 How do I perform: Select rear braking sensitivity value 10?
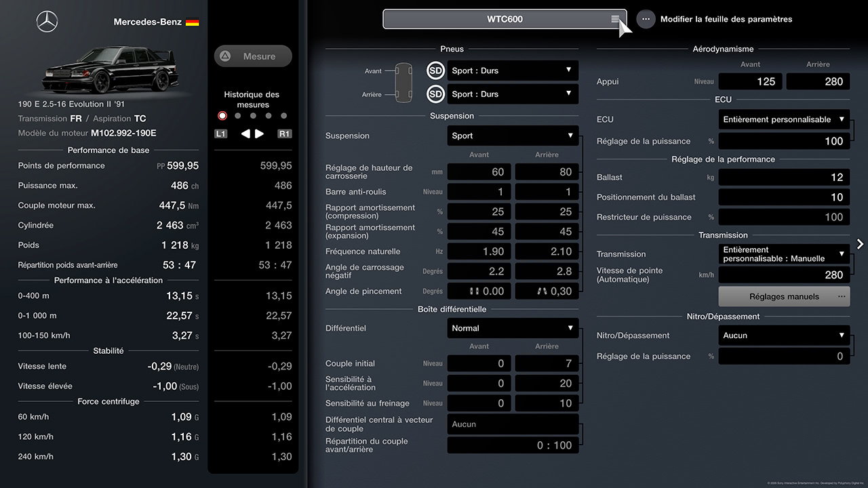[547, 403]
